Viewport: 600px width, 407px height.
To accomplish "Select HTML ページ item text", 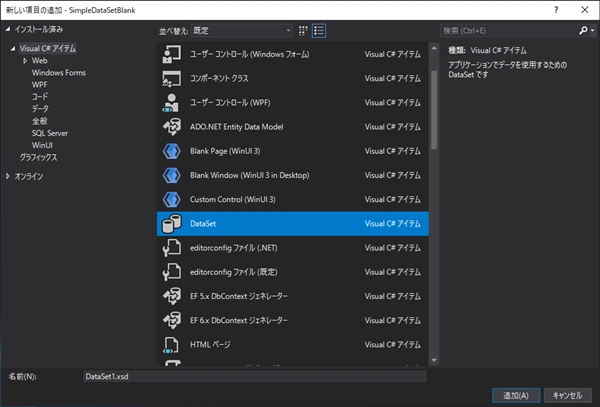I will pos(210,345).
